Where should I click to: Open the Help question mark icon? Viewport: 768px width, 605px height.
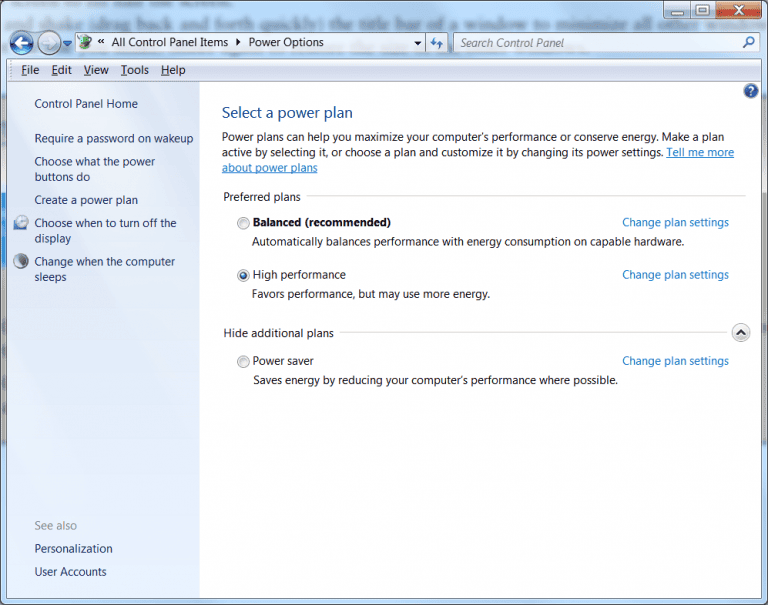coord(750,91)
